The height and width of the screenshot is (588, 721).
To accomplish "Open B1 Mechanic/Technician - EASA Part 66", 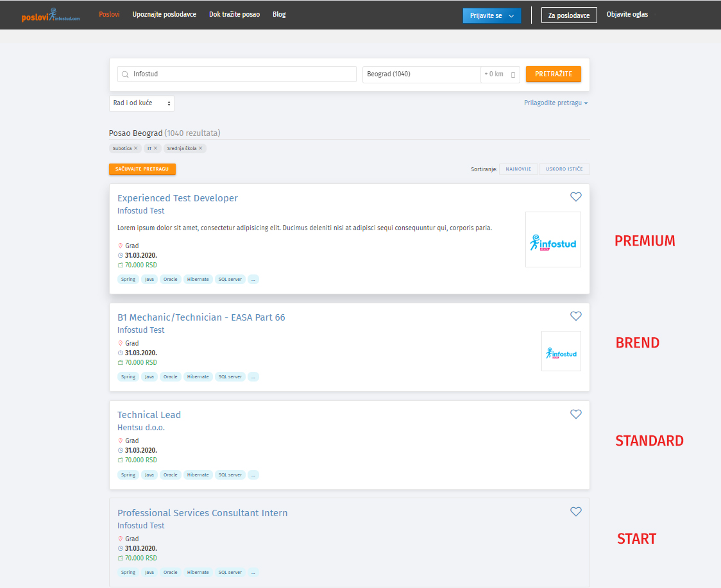I will 201,317.
